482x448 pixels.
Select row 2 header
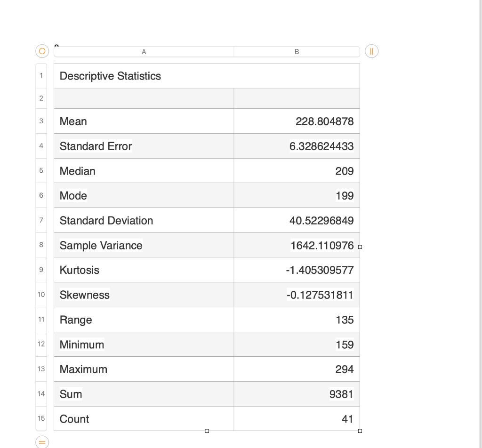point(41,98)
